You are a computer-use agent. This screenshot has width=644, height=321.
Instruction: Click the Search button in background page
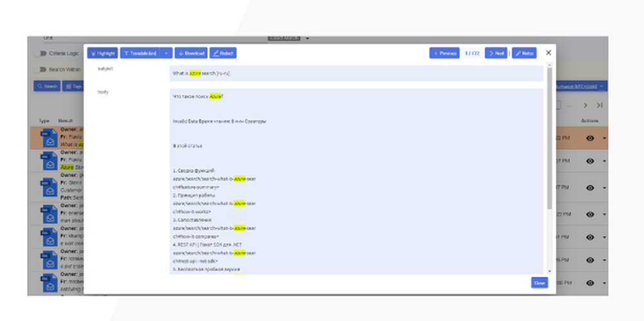(x=47, y=86)
